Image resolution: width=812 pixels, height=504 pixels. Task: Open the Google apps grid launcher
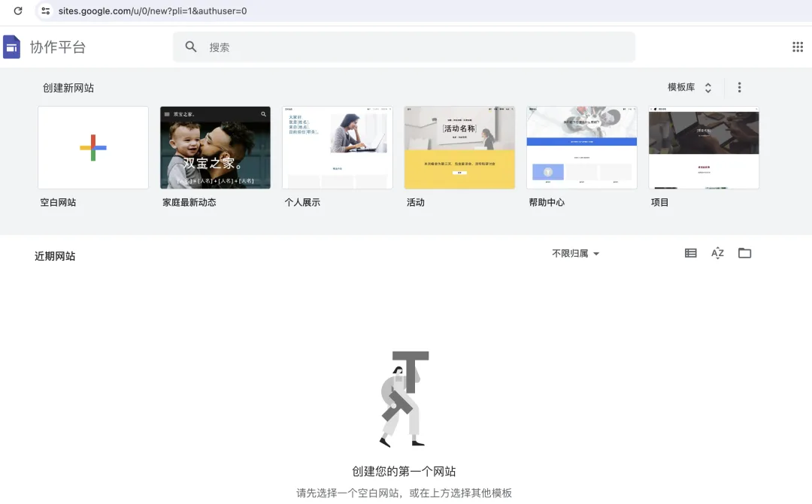[798, 47]
